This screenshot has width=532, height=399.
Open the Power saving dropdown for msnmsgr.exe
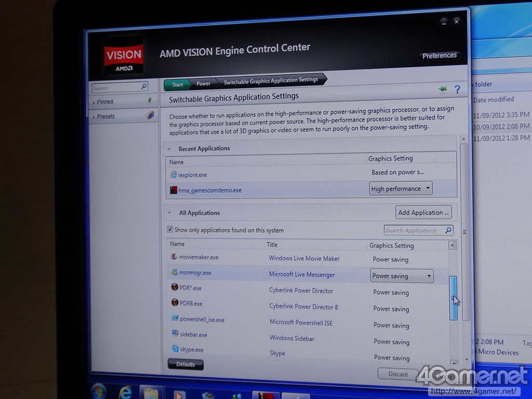click(x=402, y=276)
